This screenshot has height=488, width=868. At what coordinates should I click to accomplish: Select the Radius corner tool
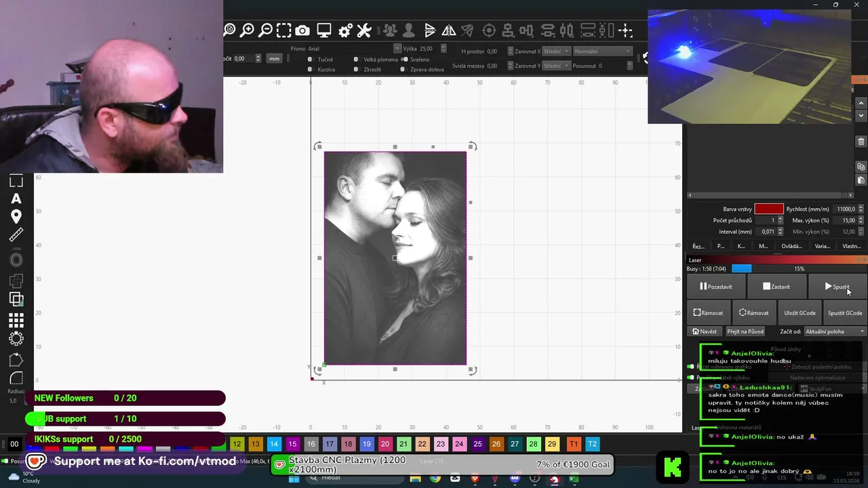pos(16,378)
